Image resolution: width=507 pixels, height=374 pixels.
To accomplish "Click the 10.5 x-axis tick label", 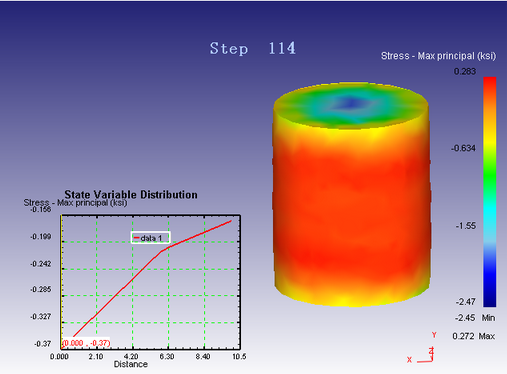I will click(239, 357).
